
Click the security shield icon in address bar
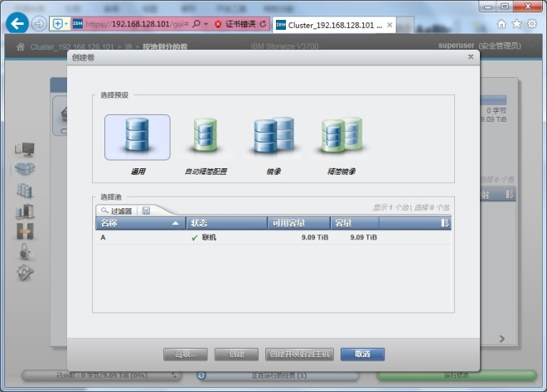click(57, 24)
